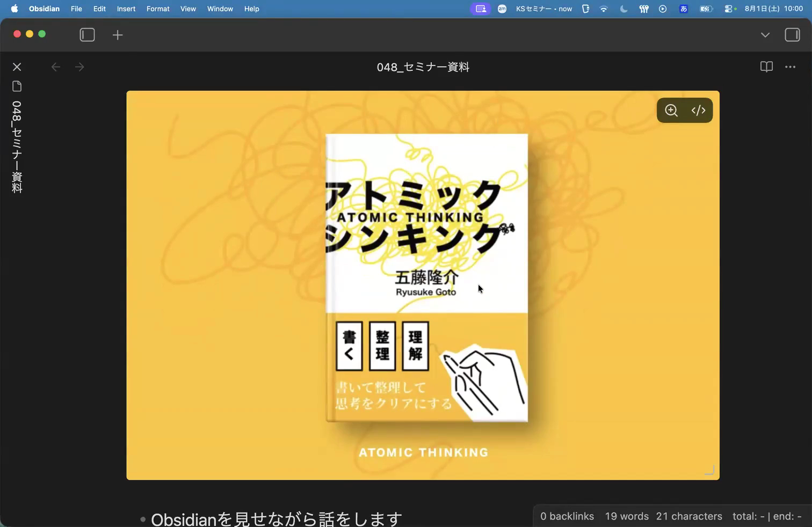Open the Help menu
812x527 pixels.
pos(252,9)
